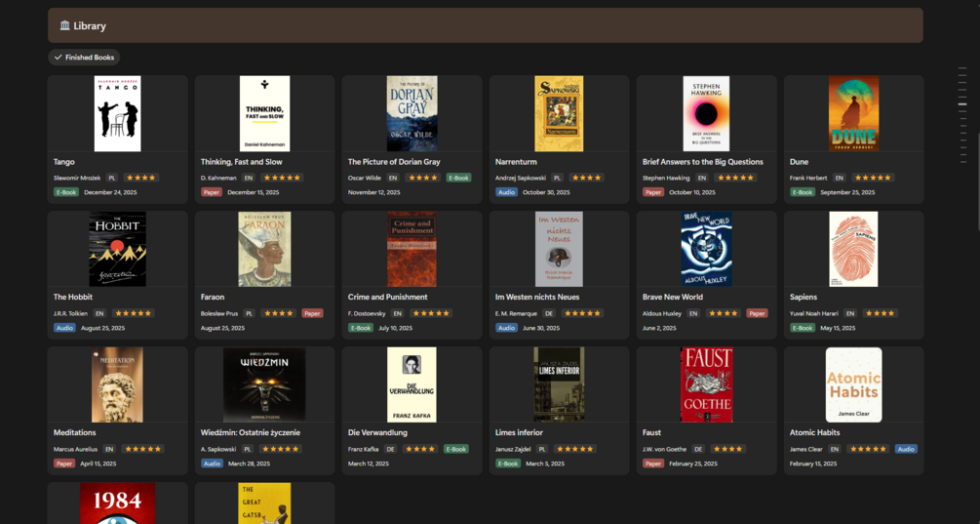
Task: Click Paper tag on Thinking, Fast and Slow
Action: pos(212,192)
